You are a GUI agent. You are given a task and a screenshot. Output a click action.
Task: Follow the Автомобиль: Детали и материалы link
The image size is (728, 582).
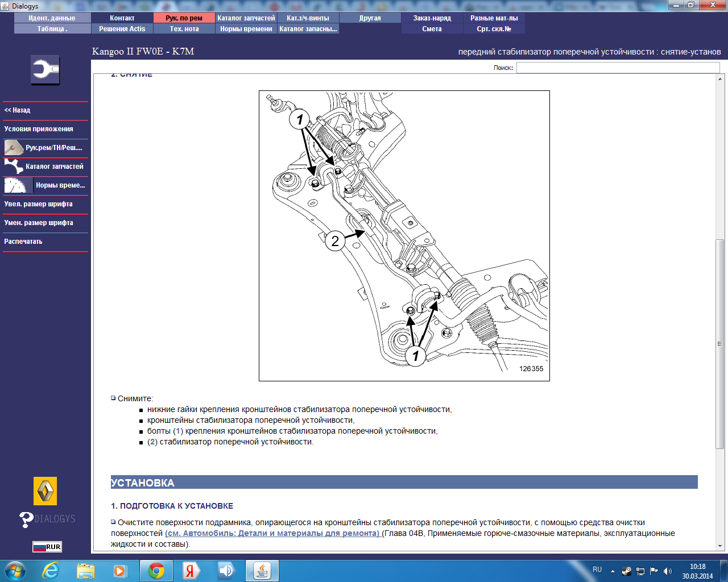tap(273, 533)
